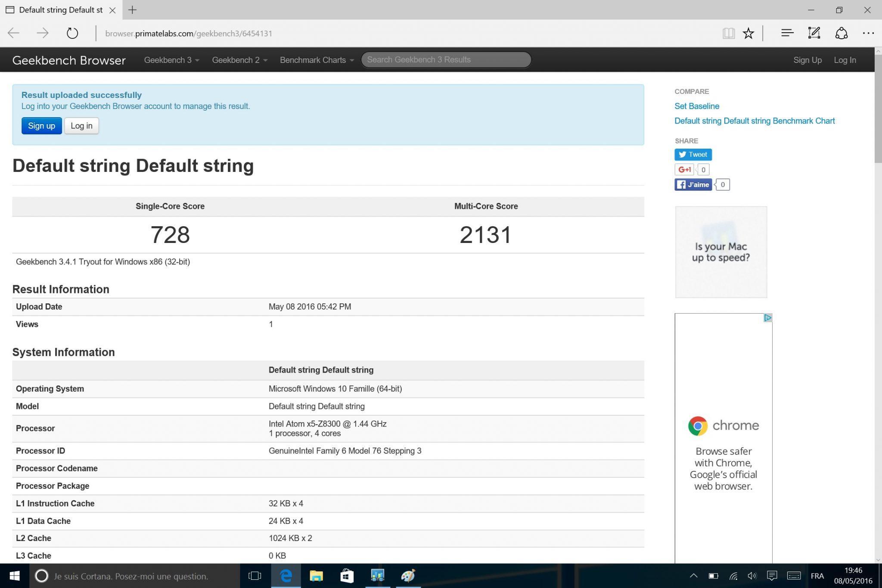
Task: Click the Cortana search box
Action: click(134, 576)
